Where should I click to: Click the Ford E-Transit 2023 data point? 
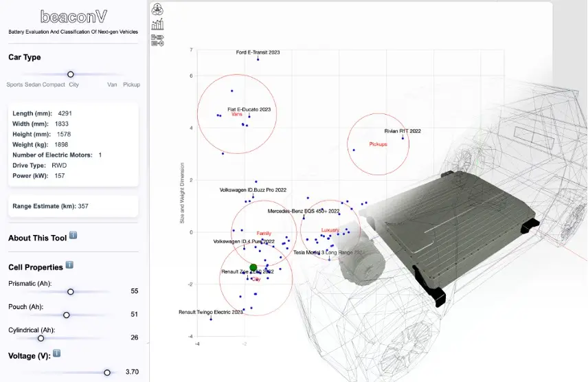[258, 59]
